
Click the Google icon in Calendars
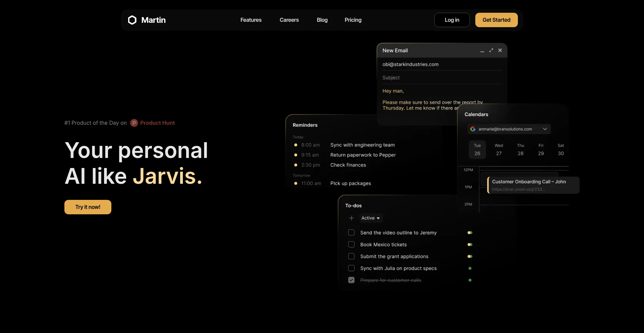pos(473,129)
